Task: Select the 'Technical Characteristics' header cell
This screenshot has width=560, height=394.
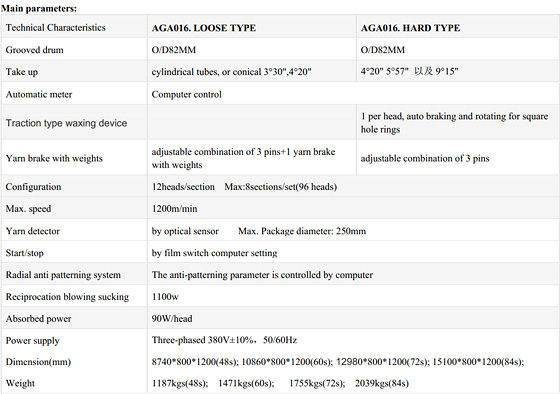Action: tap(56, 28)
